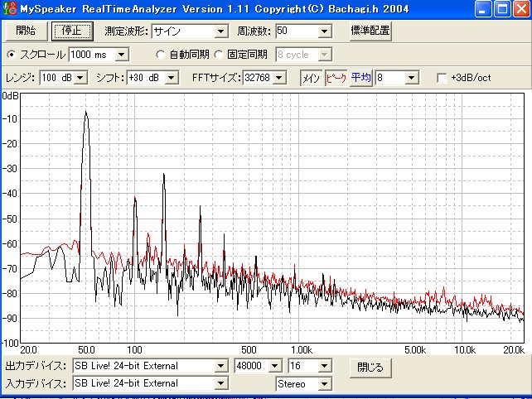
Task: Expand the 周波数 frequency dropdown
Action: pyautogui.click(x=303, y=31)
